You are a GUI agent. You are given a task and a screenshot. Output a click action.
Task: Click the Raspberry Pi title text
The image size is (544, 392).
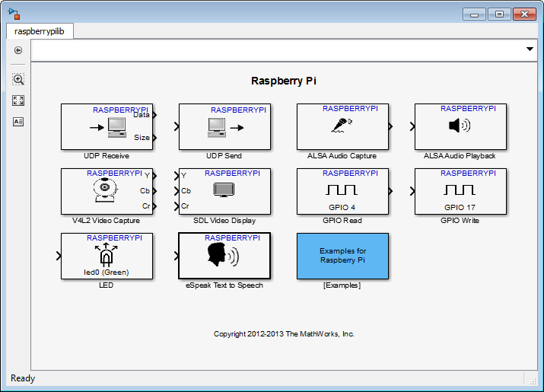coord(284,81)
